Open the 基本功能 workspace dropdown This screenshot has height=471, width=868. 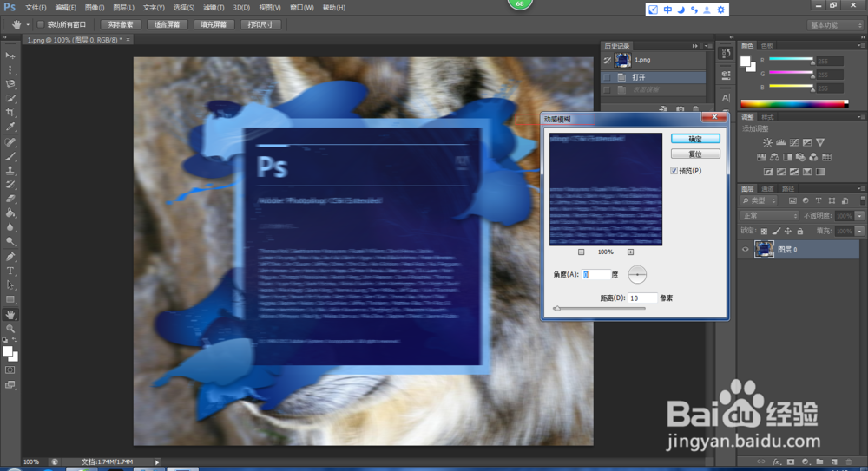coord(835,25)
